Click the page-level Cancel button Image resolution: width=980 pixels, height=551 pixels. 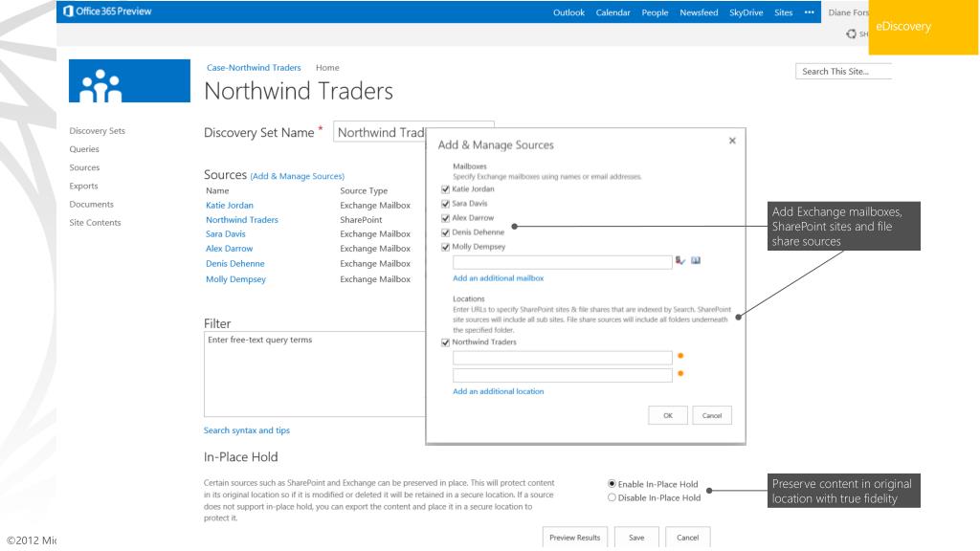click(x=687, y=538)
